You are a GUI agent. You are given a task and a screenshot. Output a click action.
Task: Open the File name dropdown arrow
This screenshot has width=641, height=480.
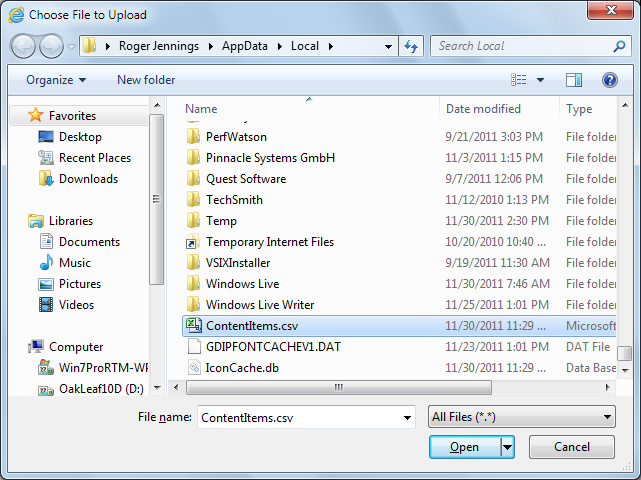coord(407,417)
